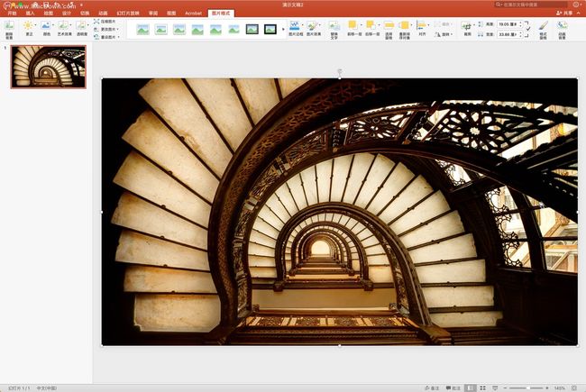
Task: Click the Notes (备注) button in status bar
Action: 432,387
